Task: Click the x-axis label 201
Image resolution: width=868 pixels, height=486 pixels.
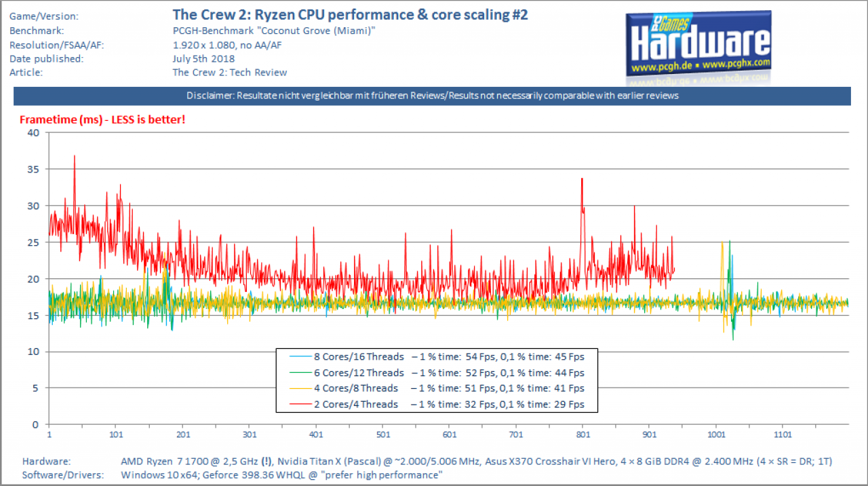Action: (182, 434)
